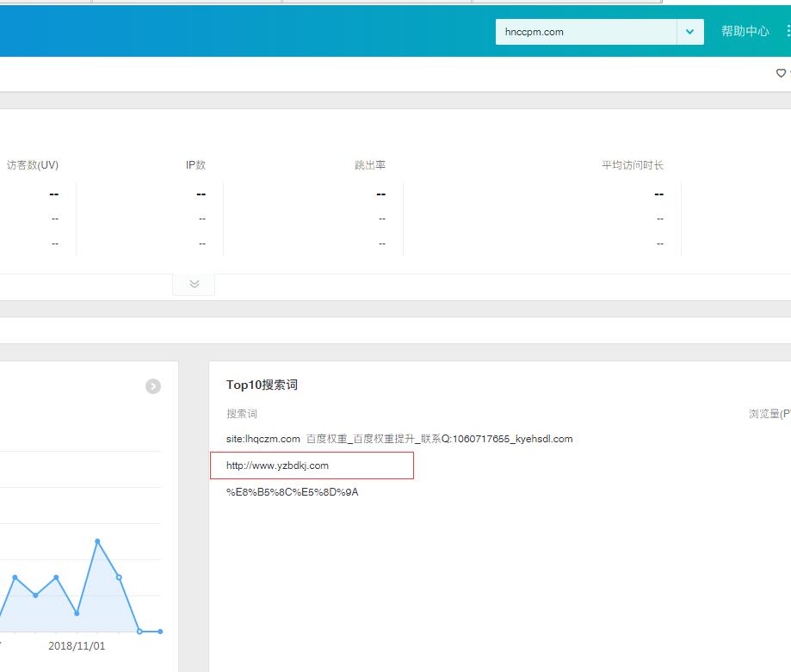Click the IP数 metric header
This screenshot has width=791, height=672.
point(195,165)
